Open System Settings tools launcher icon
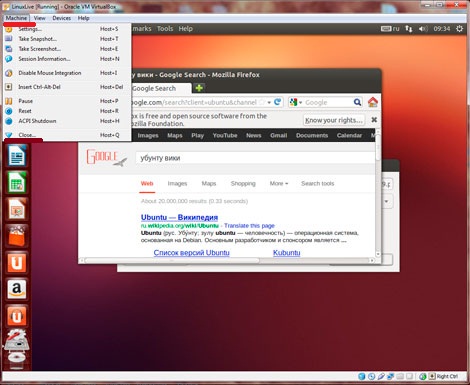470x385 pixels. coord(17,340)
